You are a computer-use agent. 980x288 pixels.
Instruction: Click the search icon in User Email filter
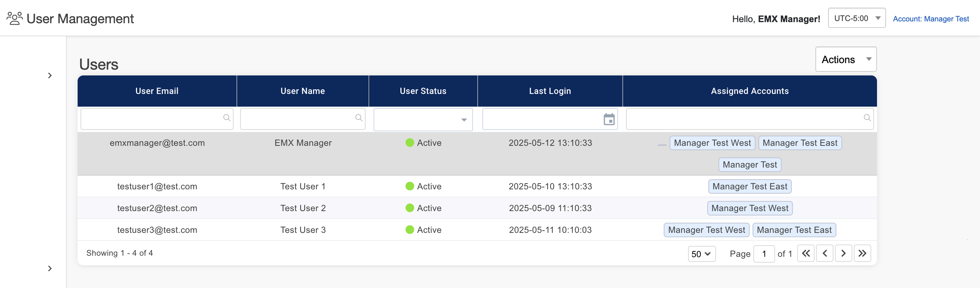coord(227,118)
